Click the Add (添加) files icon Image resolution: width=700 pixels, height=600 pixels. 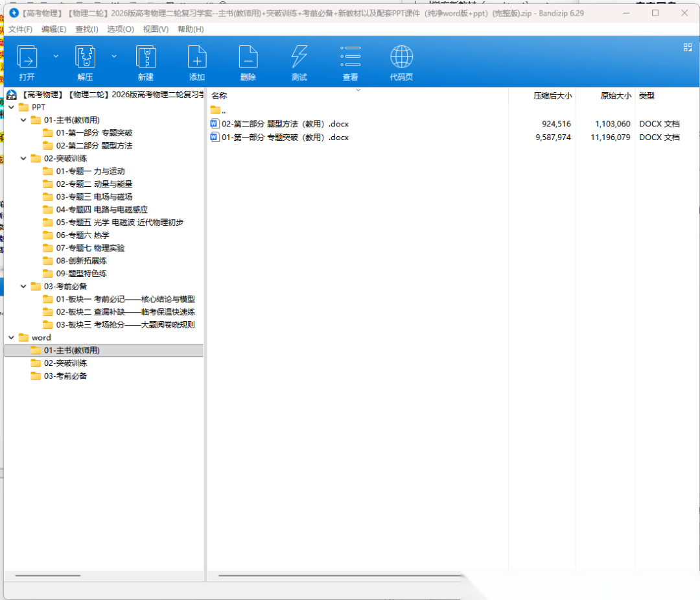[x=197, y=58]
